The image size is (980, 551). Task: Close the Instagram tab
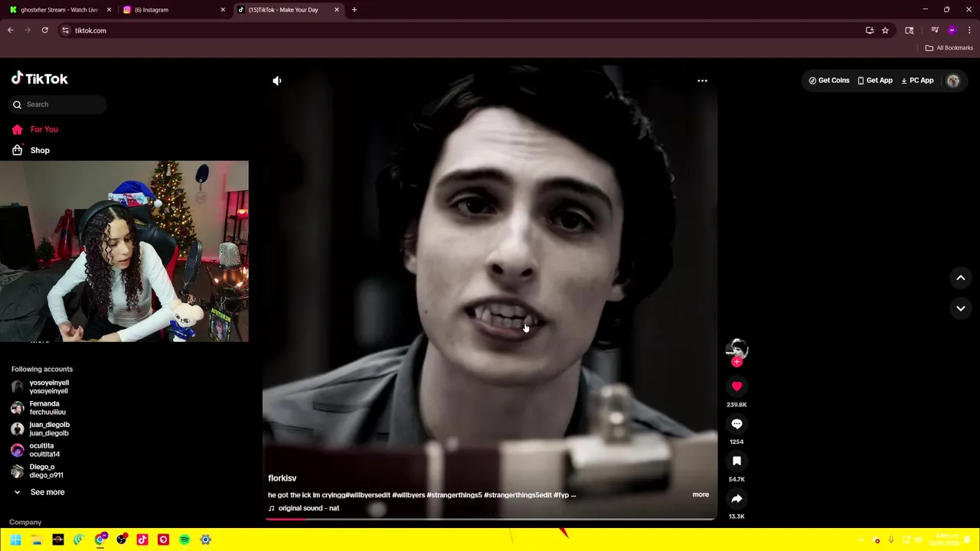pos(223,10)
